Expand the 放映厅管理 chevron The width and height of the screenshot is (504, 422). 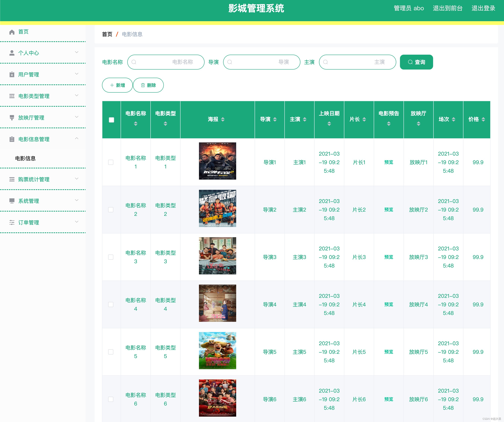click(76, 117)
